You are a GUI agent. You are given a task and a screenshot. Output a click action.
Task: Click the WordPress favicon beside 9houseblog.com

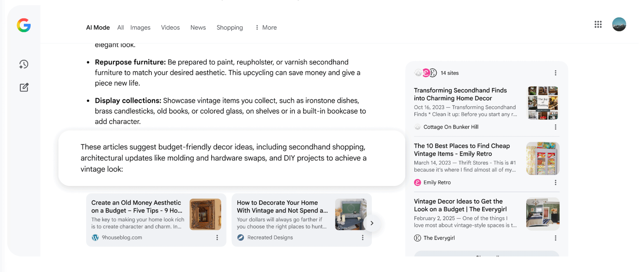click(95, 237)
